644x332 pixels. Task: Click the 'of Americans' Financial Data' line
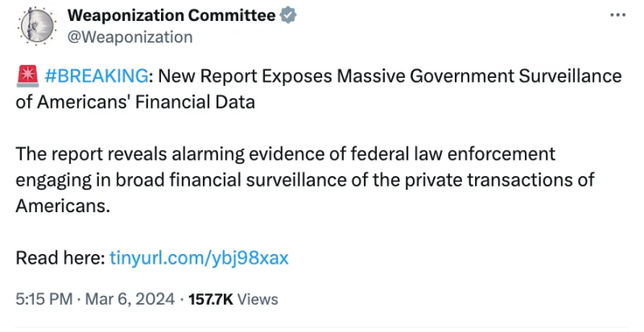coord(135,102)
